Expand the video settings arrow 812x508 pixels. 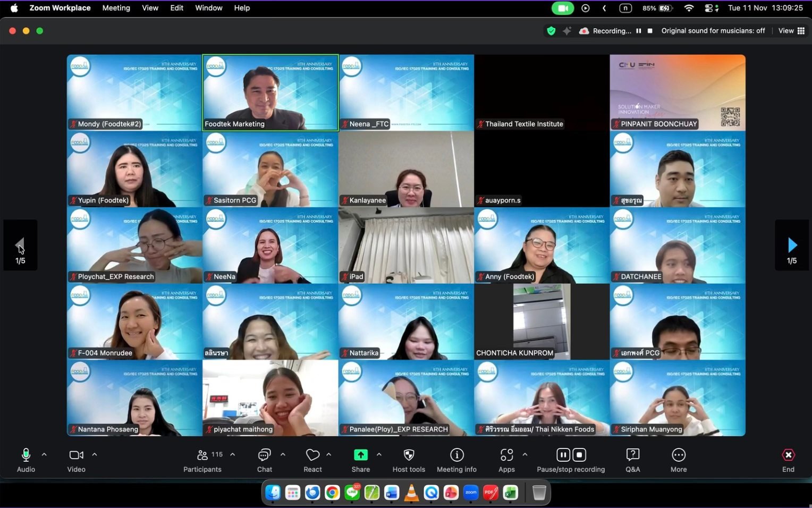pyautogui.click(x=95, y=455)
